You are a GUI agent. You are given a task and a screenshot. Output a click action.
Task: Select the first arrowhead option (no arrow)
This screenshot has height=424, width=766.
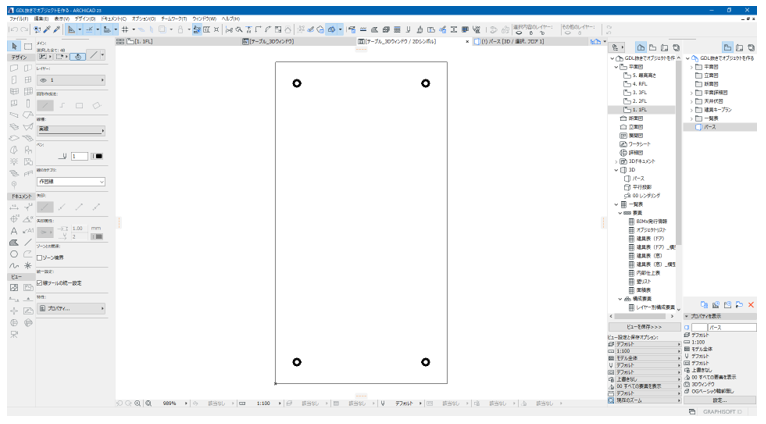45,207
